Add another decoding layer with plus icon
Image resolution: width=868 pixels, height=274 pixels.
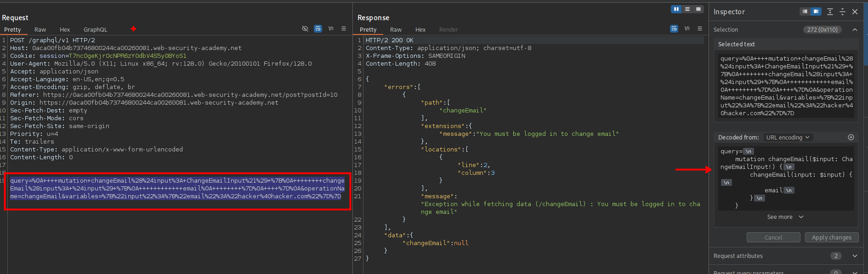click(851, 137)
